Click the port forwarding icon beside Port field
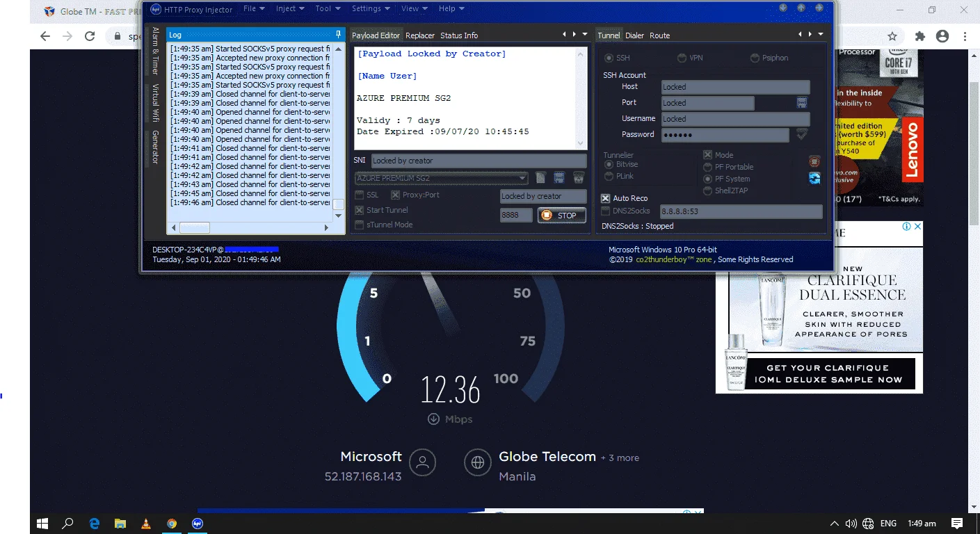The image size is (980, 534). click(x=802, y=102)
